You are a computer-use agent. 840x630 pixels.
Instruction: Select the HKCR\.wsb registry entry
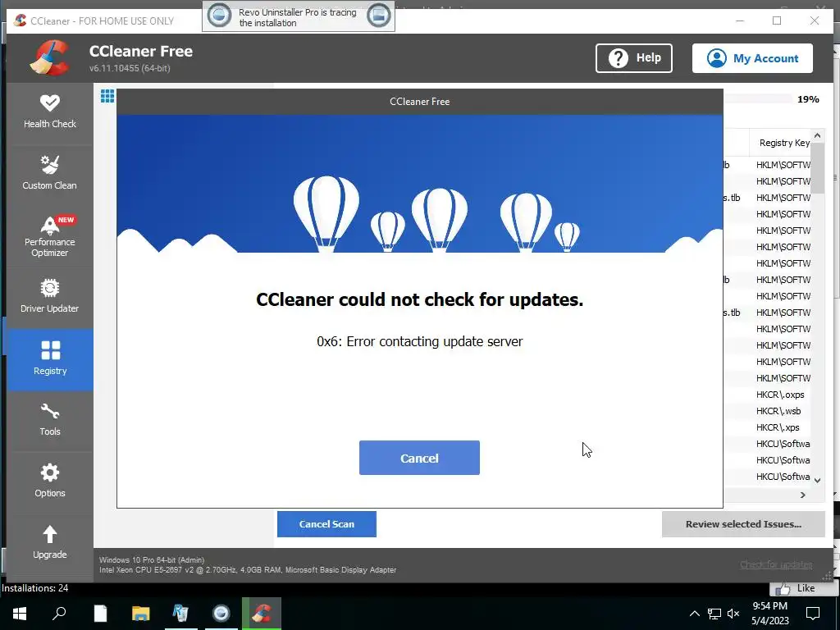click(x=778, y=411)
